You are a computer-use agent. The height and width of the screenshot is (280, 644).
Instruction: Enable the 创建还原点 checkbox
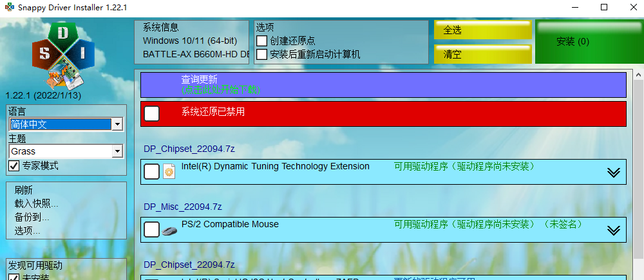pos(262,41)
